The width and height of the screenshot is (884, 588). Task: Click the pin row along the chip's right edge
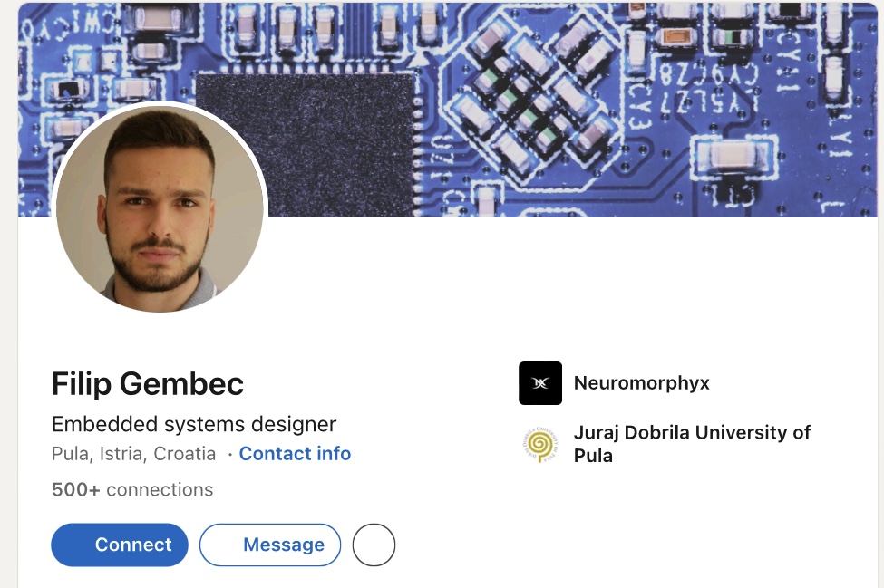(418, 146)
